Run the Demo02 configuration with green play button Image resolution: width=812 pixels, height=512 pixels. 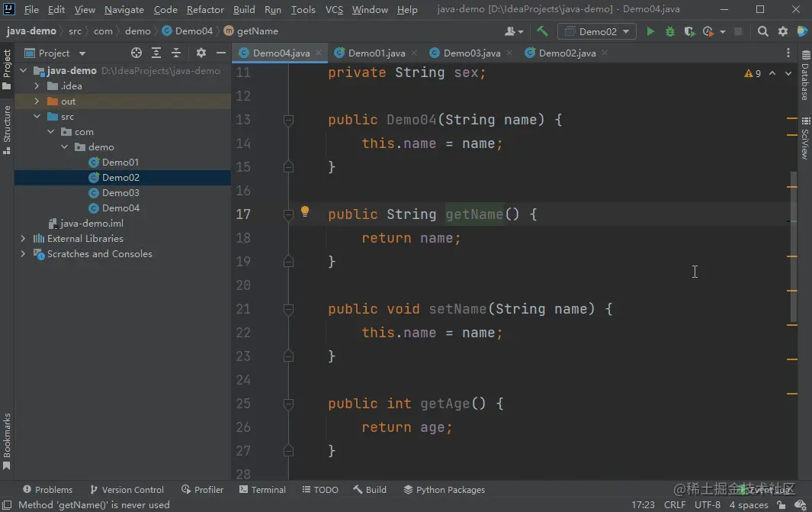point(650,31)
